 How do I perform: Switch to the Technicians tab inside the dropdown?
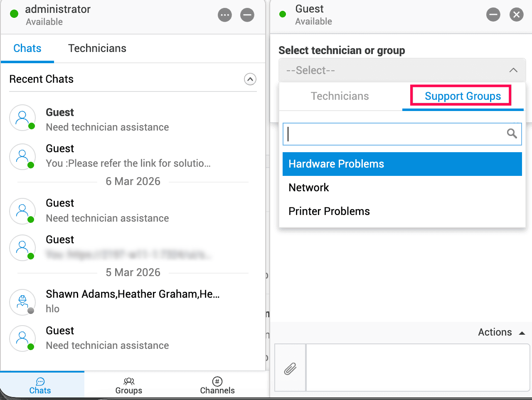click(x=340, y=96)
